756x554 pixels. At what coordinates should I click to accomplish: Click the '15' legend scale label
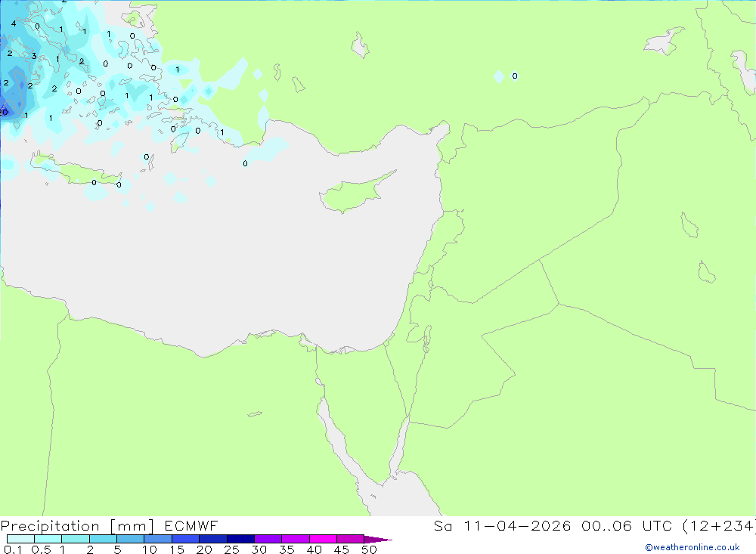(177, 549)
